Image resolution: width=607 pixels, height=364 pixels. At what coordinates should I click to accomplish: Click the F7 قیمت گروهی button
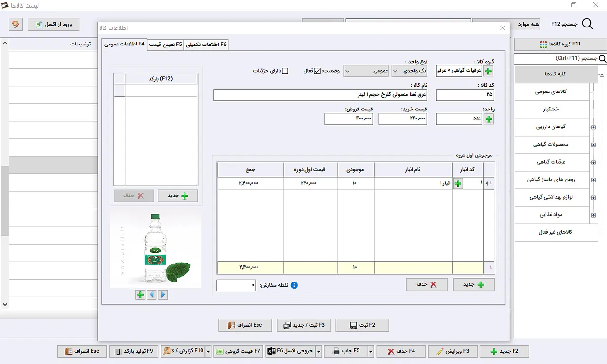tap(238, 351)
